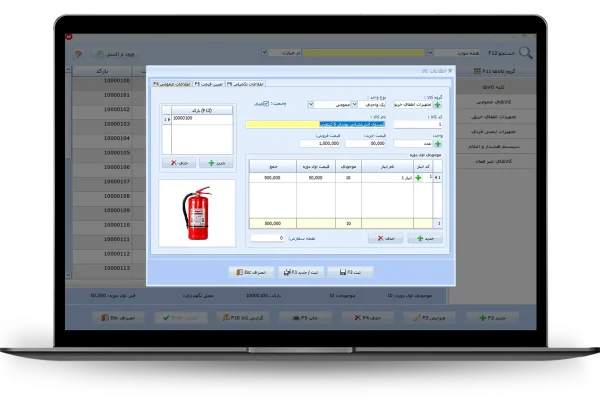Switch to Price Setting F5 tab
600x400 pixels.
pos(208,84)
